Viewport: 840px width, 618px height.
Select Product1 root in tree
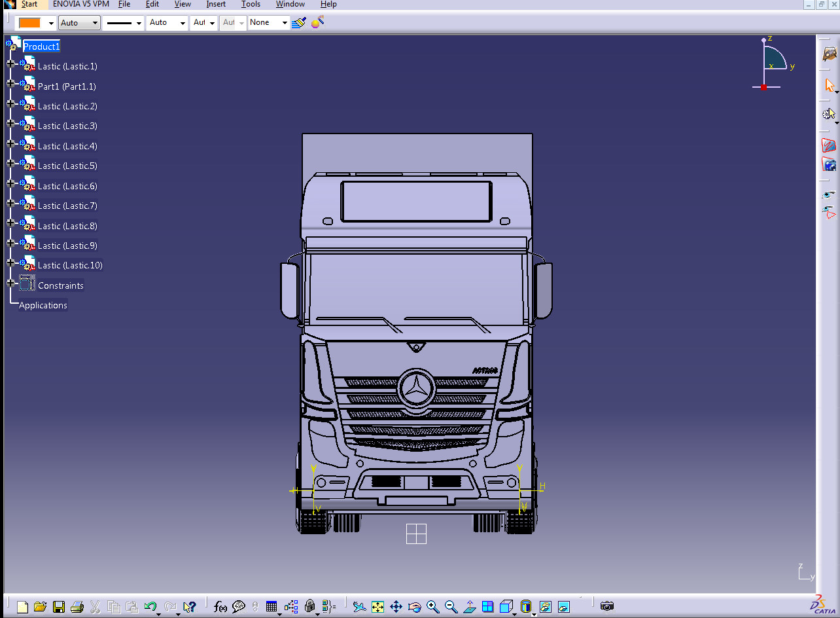click(41, 46)
